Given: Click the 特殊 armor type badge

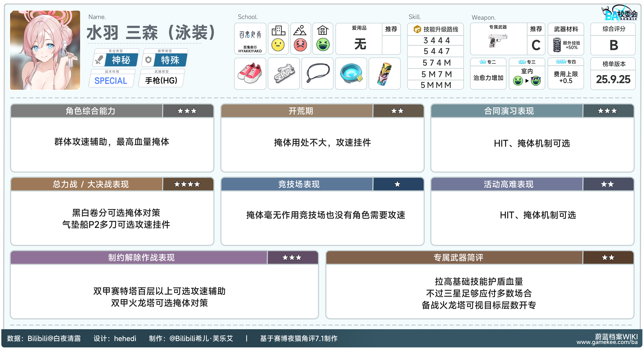Looking at the screenshot, I should 170,60.
